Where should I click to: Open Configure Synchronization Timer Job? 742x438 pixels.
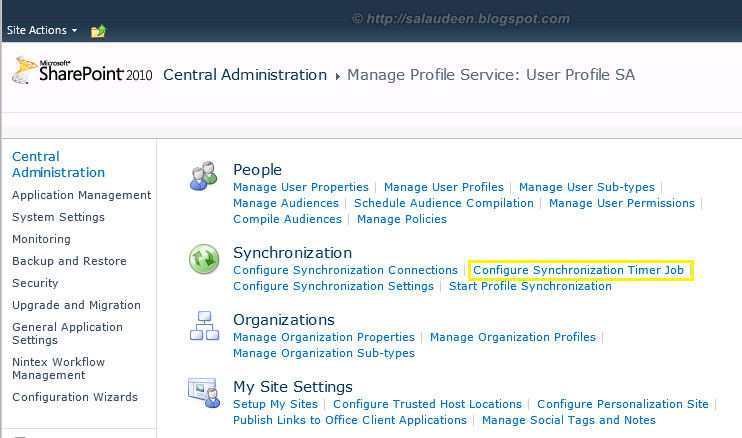[580, 270]
